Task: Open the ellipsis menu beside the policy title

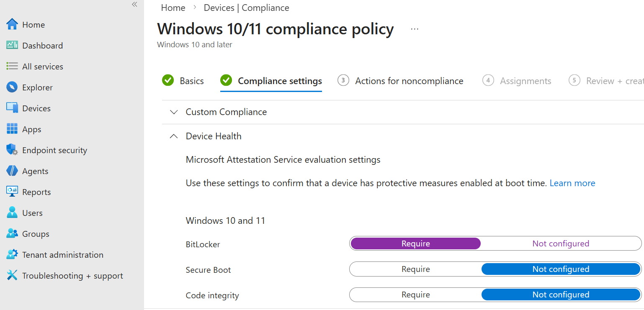Action: (414, 28)
